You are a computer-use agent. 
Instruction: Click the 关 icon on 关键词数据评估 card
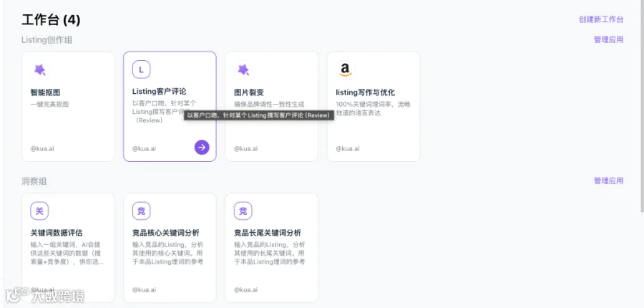point(39,211)
